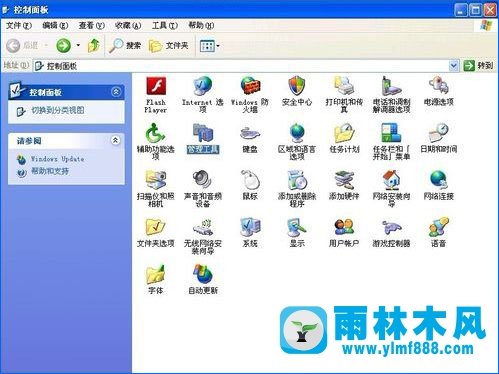Expand the address bar dropdown arrow

(453, 66)
